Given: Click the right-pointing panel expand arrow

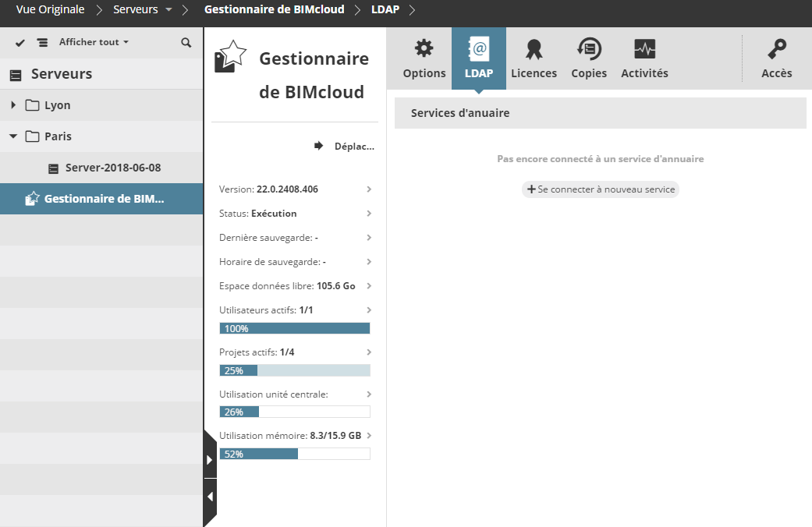Looking at the screenshot, I should tap(209, 460).
